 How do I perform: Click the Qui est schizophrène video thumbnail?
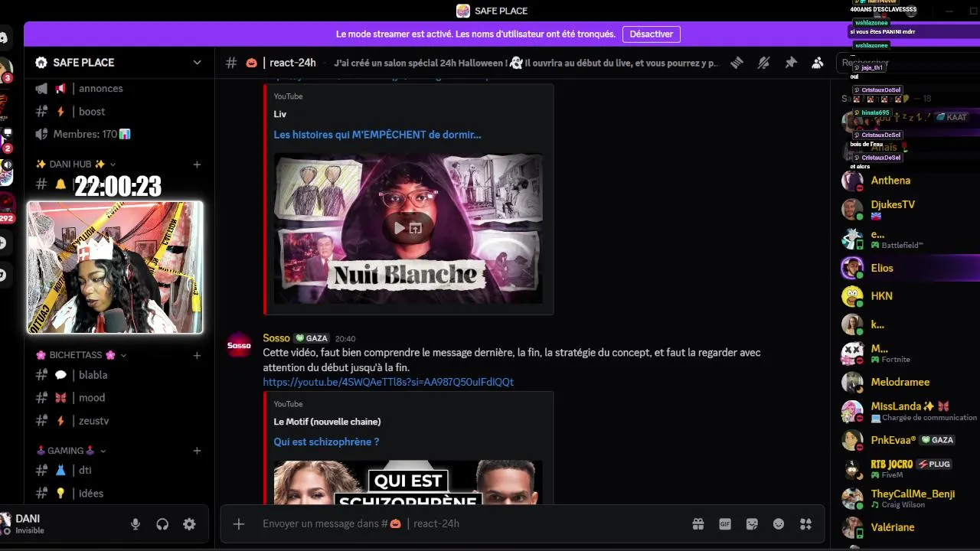[408, 481]
